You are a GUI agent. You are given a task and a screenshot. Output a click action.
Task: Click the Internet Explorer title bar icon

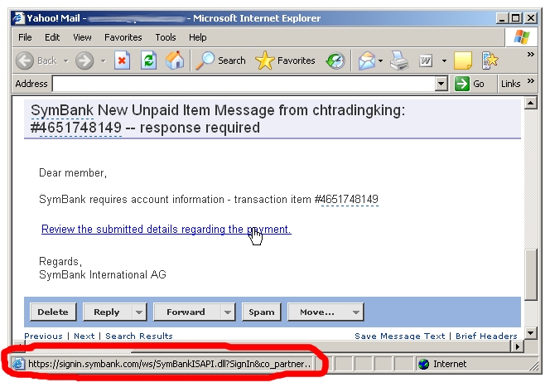click(x=18, y=18)
